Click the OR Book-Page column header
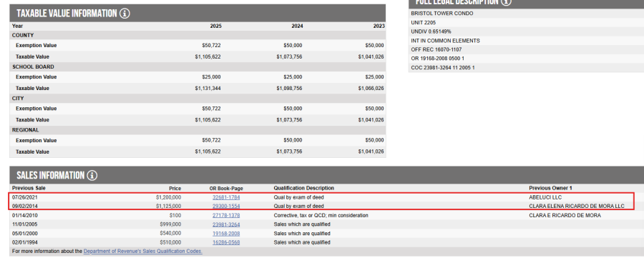 pyautogui.click(x=226, y=188)
